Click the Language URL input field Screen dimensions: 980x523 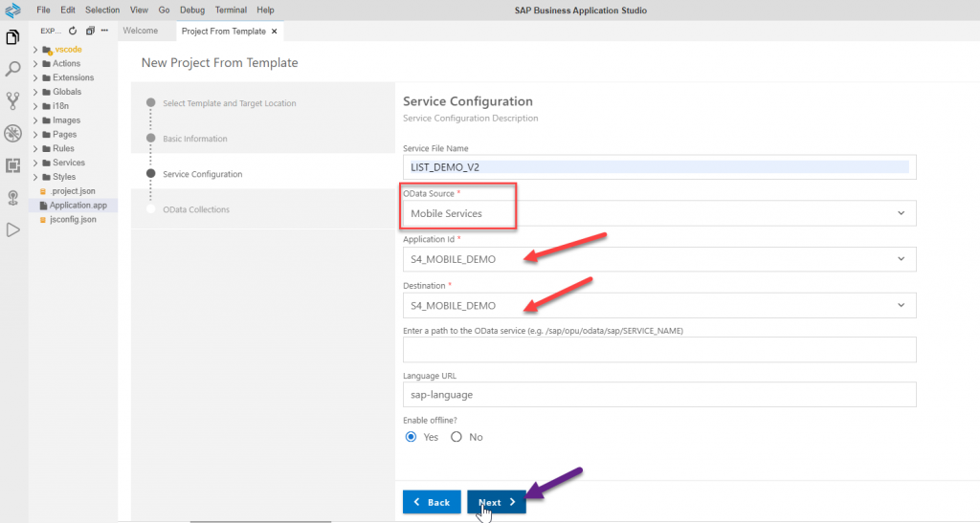[x=659, y=395]
